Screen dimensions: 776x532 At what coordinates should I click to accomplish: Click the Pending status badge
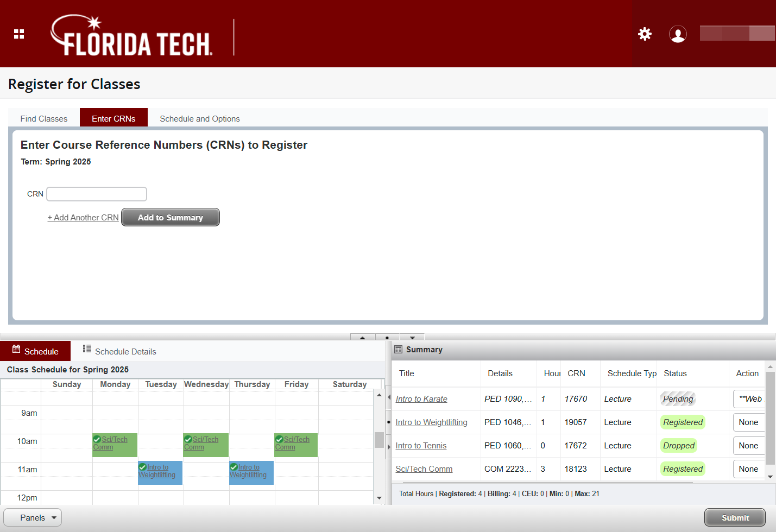pos(678,399)
